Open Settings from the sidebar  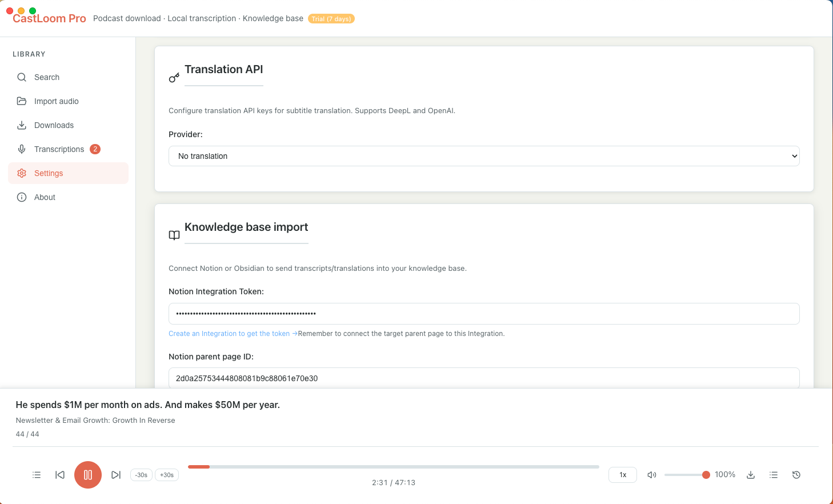pyautogui.click(x=49, y=173)
